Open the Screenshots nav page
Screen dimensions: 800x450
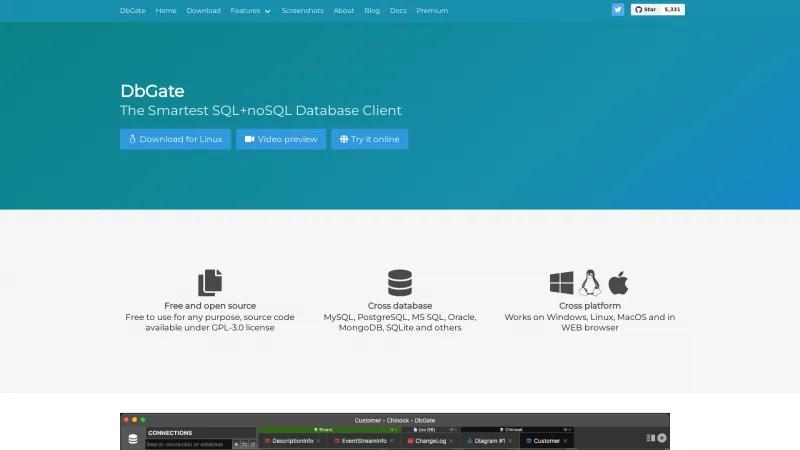[303, 11]
